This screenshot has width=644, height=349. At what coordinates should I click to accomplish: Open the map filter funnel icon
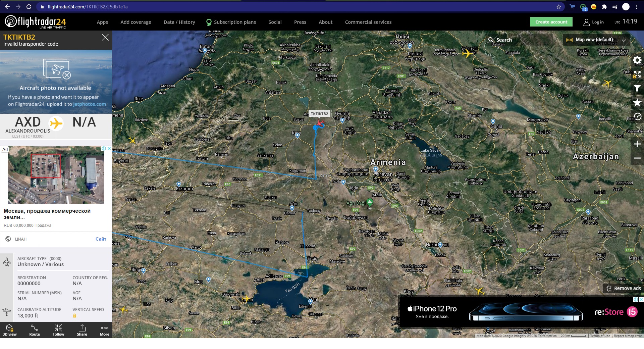coord(637,88)
